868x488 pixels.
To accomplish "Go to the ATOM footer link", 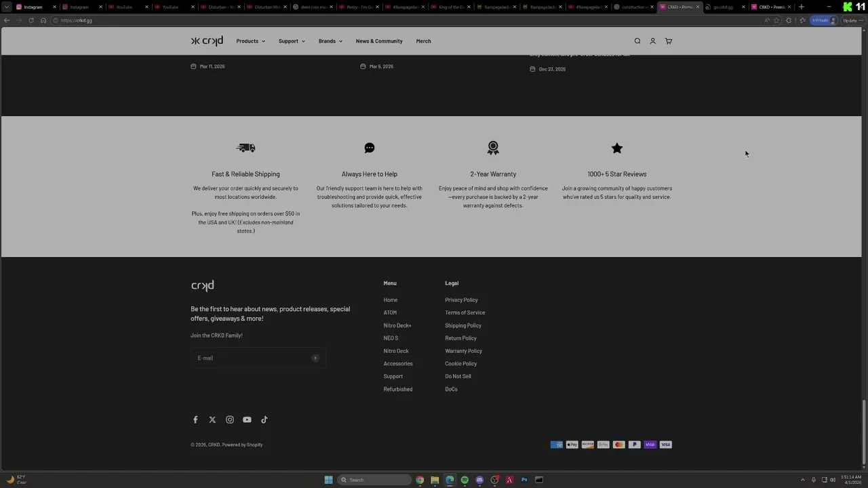I will (x=390, y=313).
